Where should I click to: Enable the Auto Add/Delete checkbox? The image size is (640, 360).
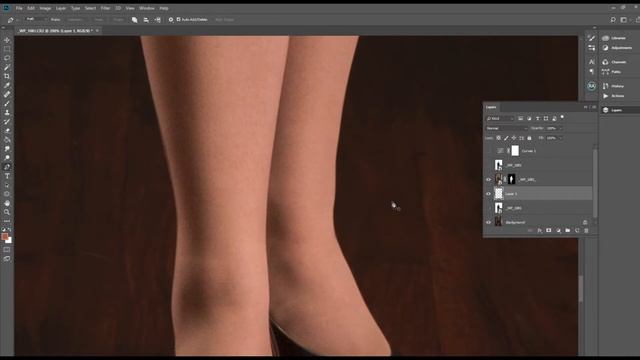(x=178, y=19)
